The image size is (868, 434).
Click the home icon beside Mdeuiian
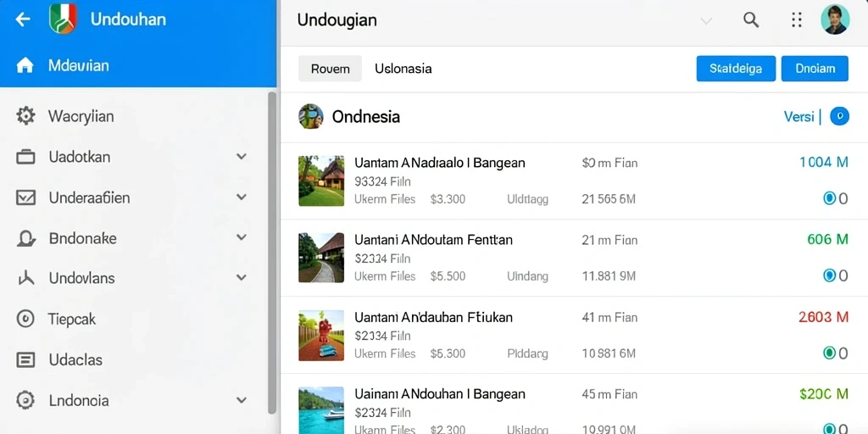click(x=25, y=66)
